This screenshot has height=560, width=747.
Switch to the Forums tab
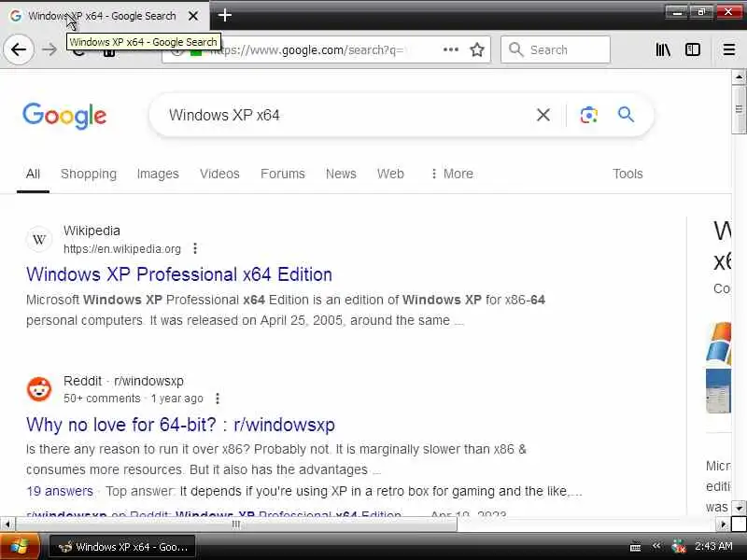click(283, 174)
